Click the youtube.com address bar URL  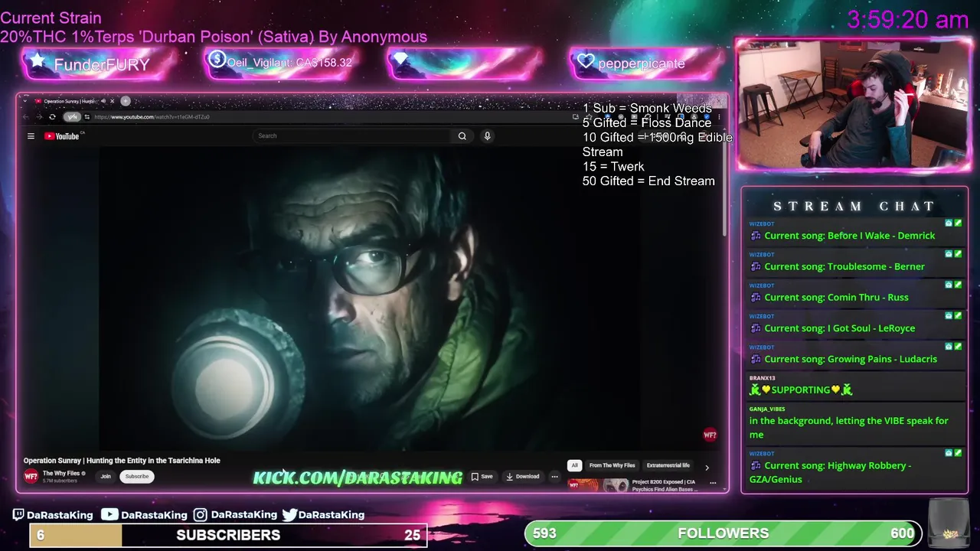152,117
